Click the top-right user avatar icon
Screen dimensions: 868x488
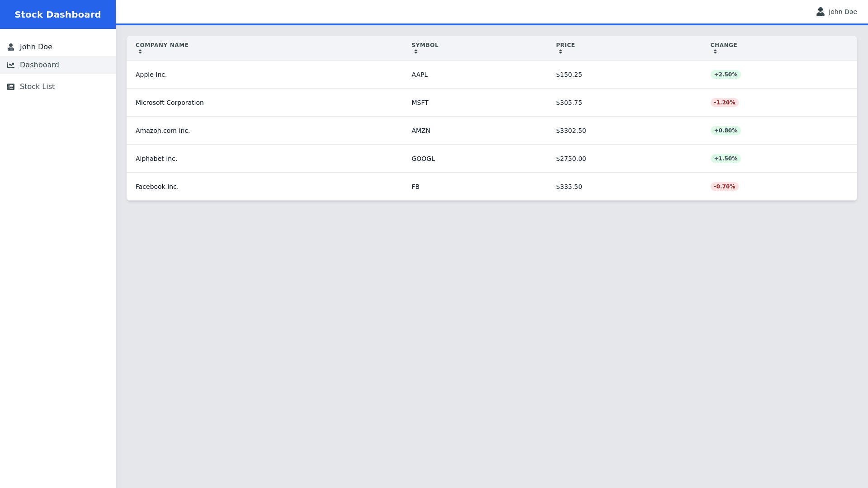[x=820, y=12]
